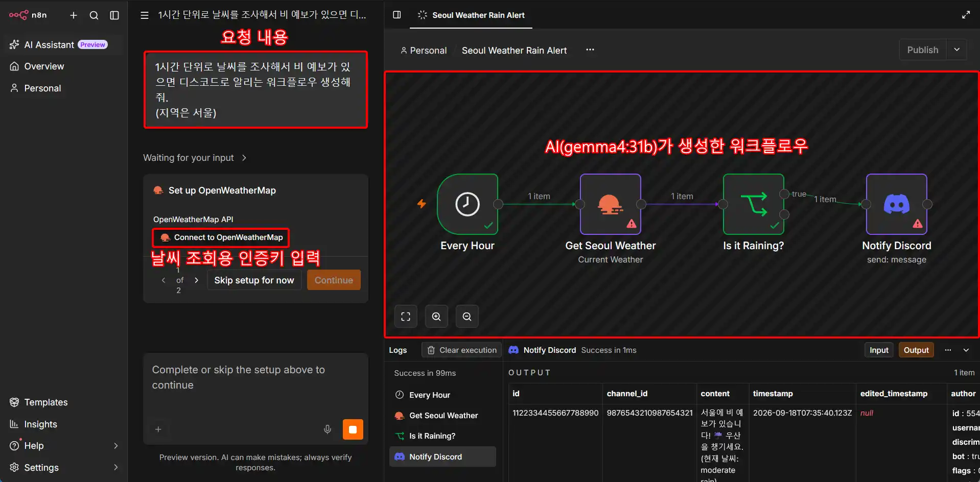Click the plus create-new icon
980x482 pixels.
click(x=74, y=15)
